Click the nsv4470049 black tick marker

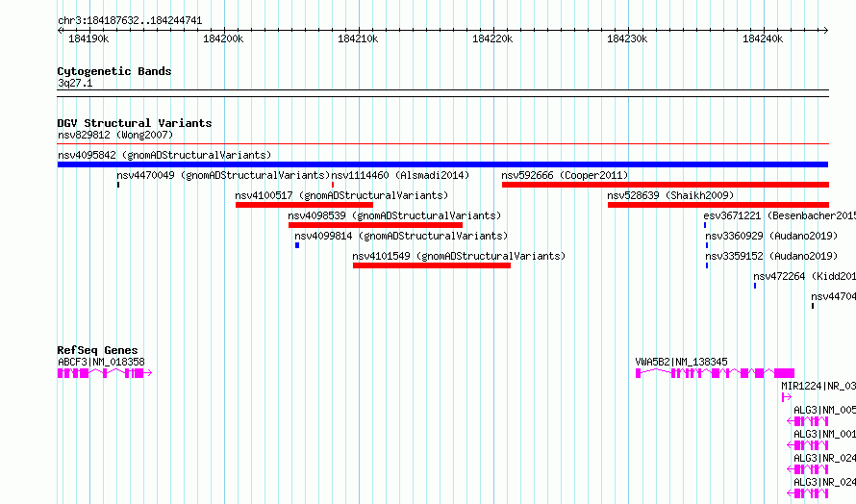pos(118,185)
